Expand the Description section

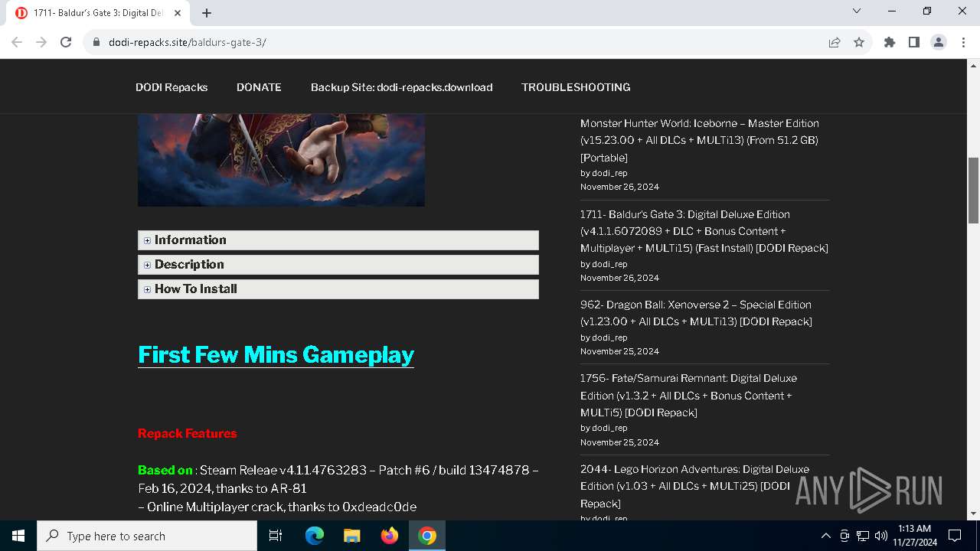coord(338,265)
